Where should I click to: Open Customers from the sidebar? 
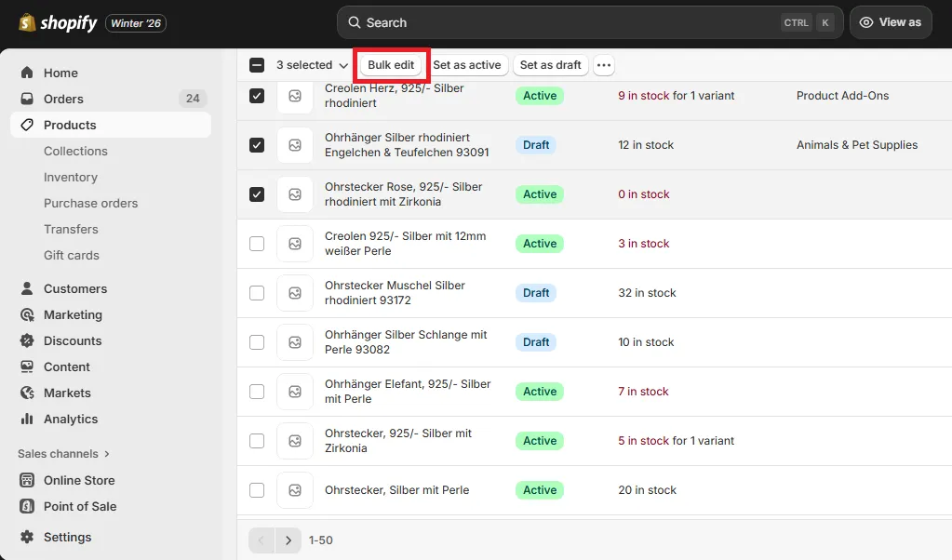tap(29, 288)
